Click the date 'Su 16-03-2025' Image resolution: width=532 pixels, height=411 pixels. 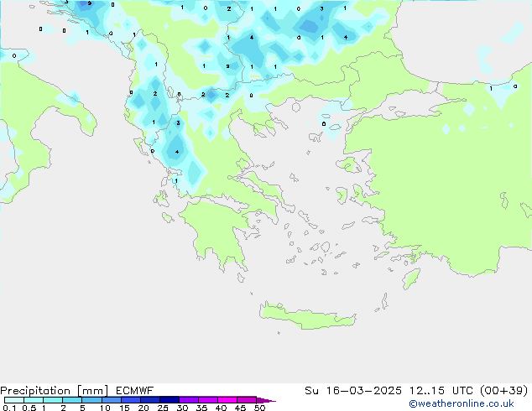pos(353,391)
